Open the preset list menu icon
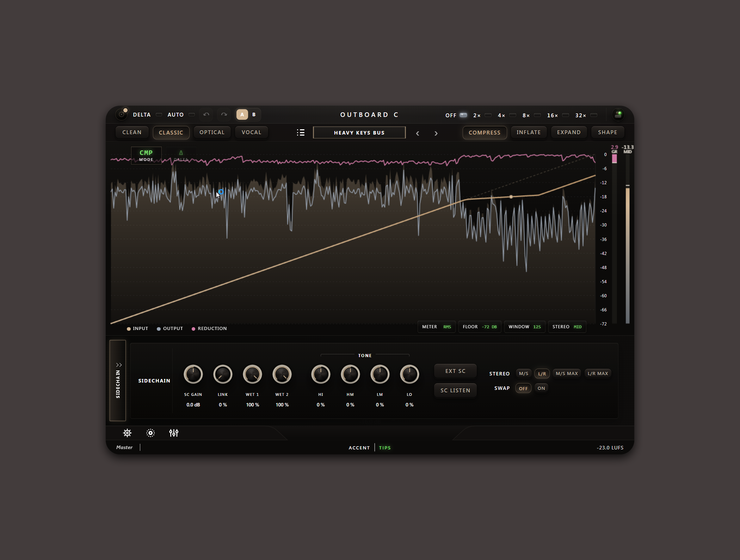The image size is (740, 560). (301, 132)
